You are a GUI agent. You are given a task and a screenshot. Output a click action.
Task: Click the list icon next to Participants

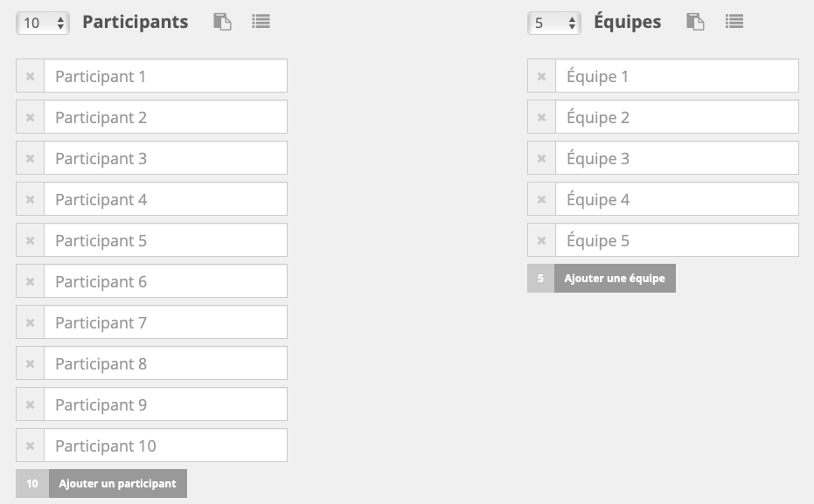(x=261, y=22)
